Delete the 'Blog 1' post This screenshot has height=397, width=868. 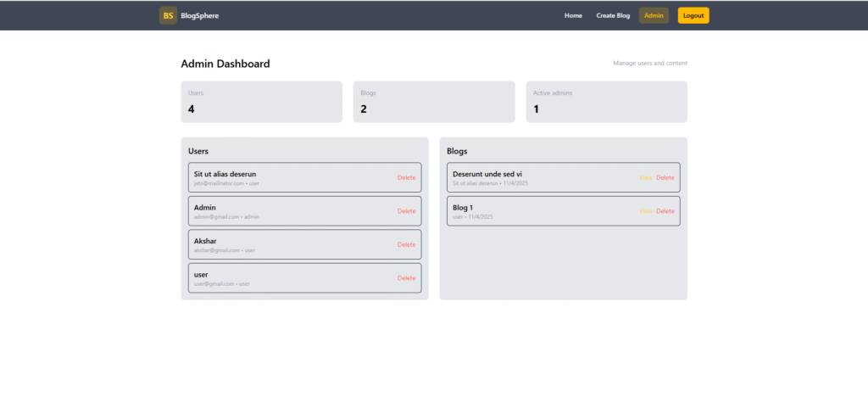665,211
